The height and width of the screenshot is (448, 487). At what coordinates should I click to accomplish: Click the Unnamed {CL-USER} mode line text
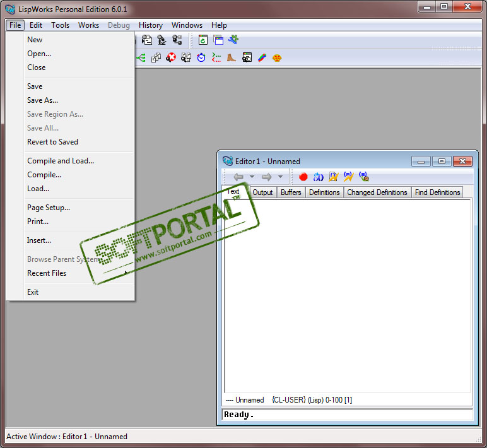click(x=289, y=400)
